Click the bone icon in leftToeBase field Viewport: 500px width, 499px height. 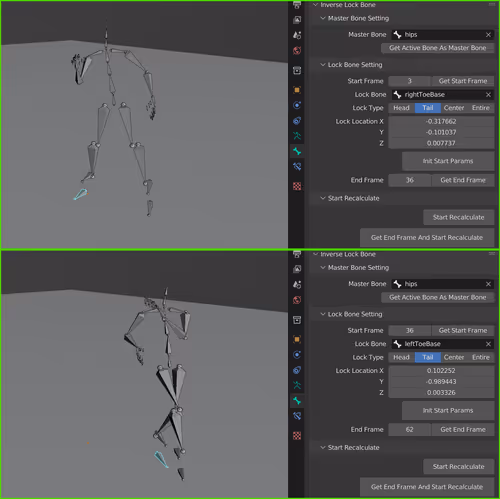point(397,344)
